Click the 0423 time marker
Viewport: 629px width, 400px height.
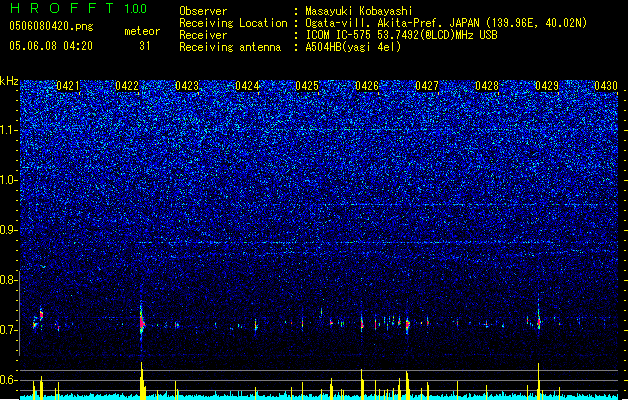coord(187,86)
